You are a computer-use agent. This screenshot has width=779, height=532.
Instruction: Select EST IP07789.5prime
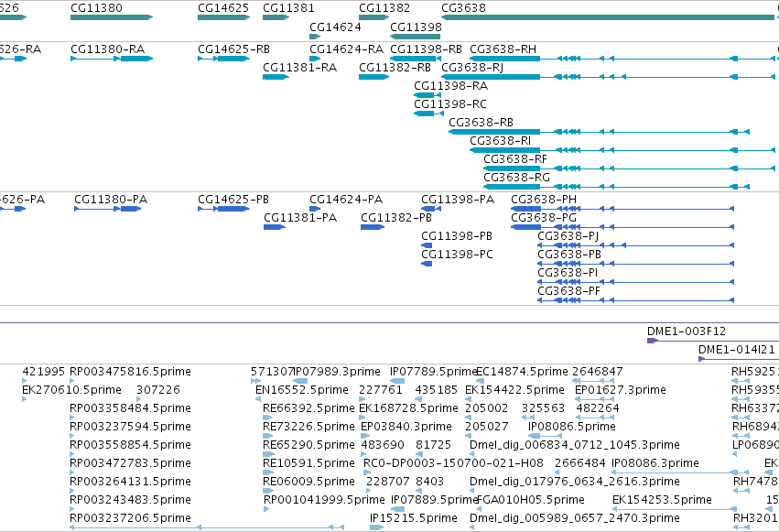pyautogui.click(x=397, y=381)
